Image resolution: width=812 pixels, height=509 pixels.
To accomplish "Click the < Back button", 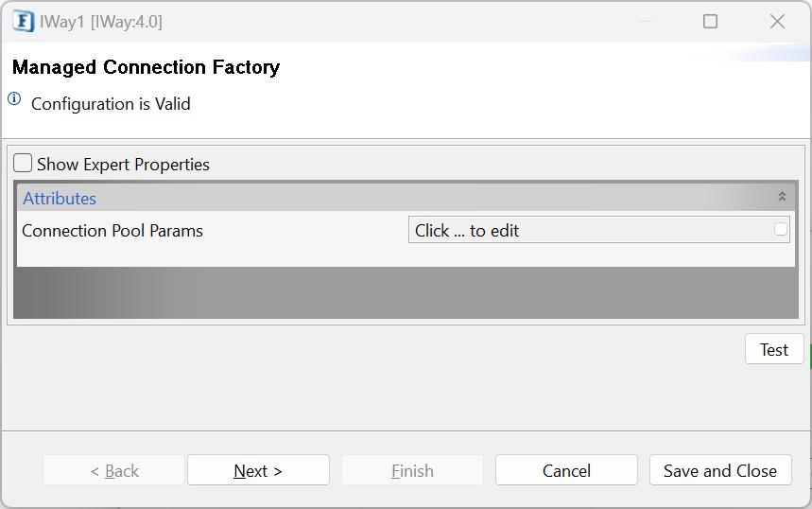I will point(114,470).
